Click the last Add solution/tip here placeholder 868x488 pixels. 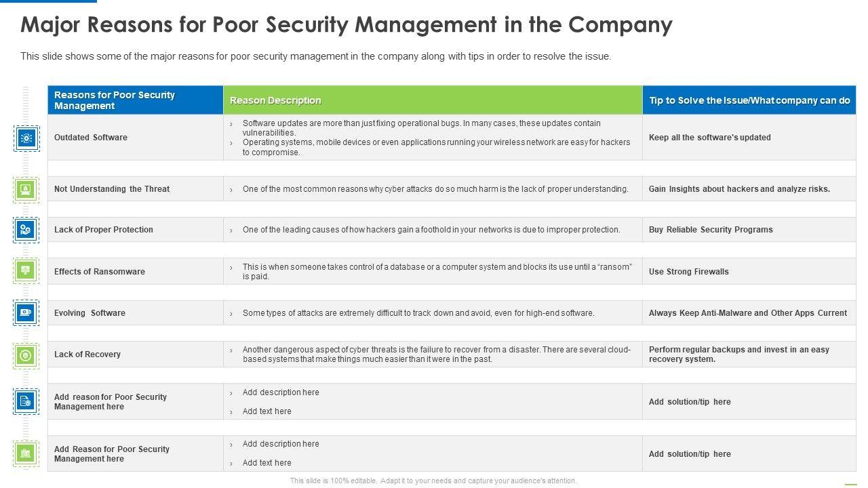coord(690,454)
